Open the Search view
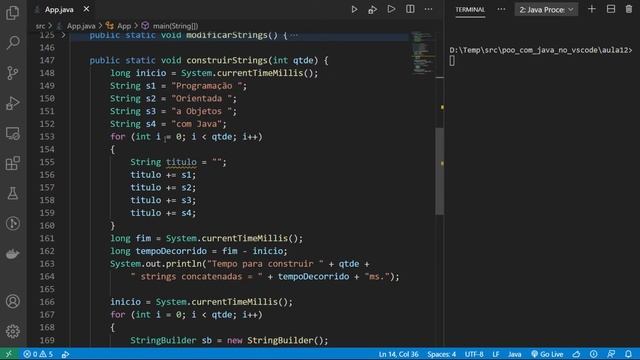 (13, 42)
